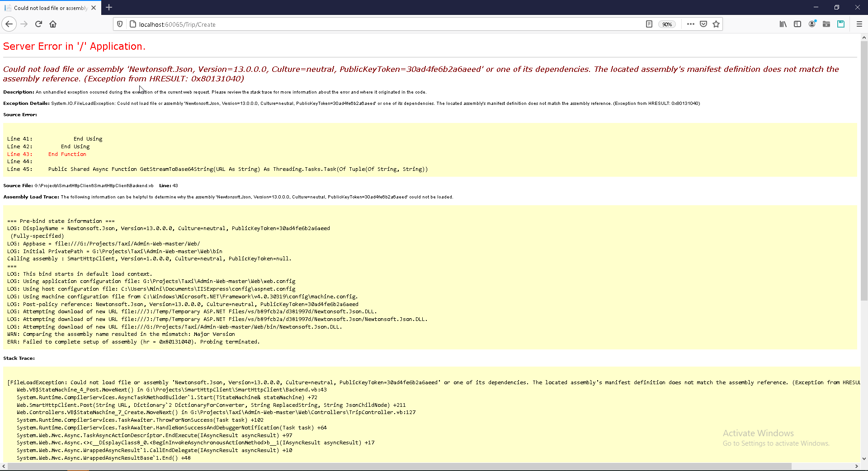Click the 'Description:' label
The image size is (868, 471).
click(19, 92)
